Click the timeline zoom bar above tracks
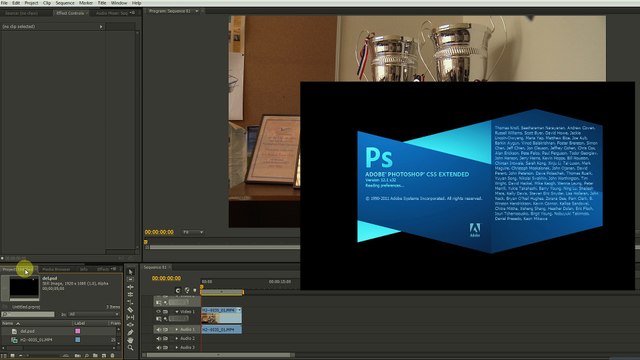The width and height of the screenshot is (640, 360). click(x=222, y=292)
